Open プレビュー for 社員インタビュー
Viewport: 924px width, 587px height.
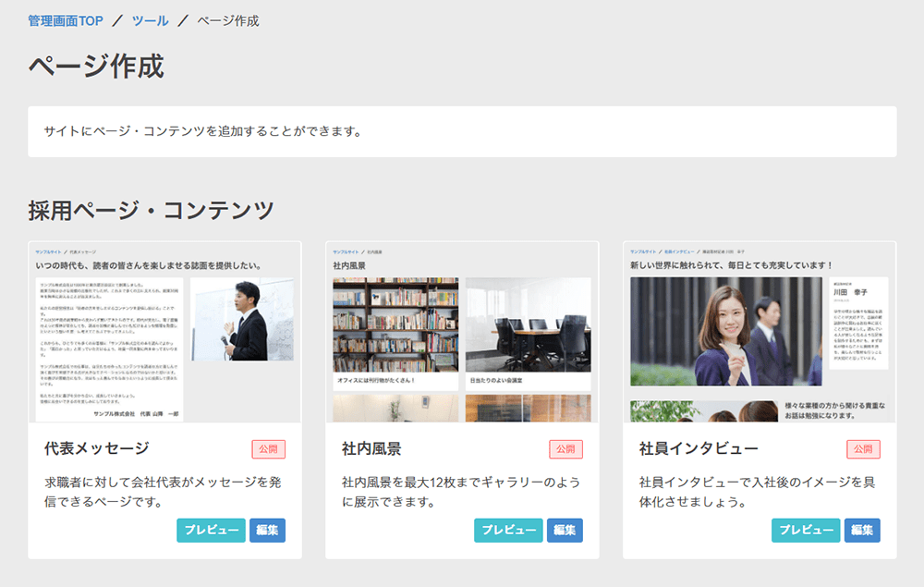[806, 531]
